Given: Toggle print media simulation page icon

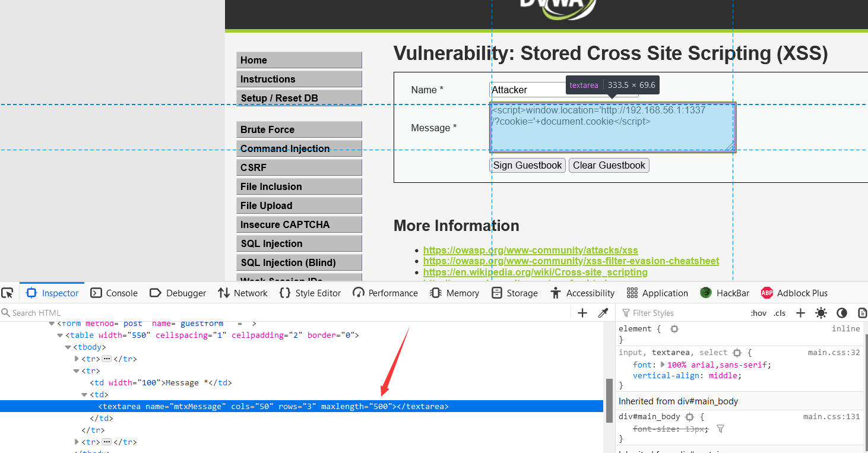Looking at the screenshot, I should click(x=862, y=313).
